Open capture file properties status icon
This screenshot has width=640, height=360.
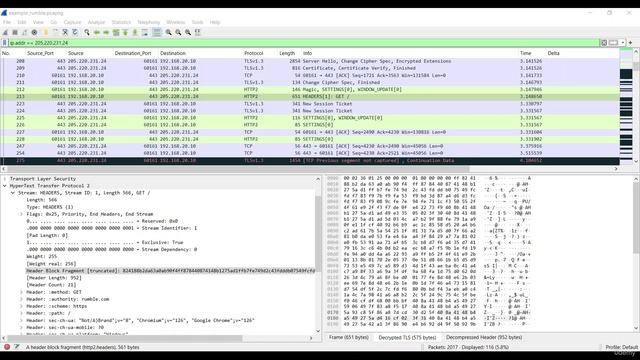17,347
